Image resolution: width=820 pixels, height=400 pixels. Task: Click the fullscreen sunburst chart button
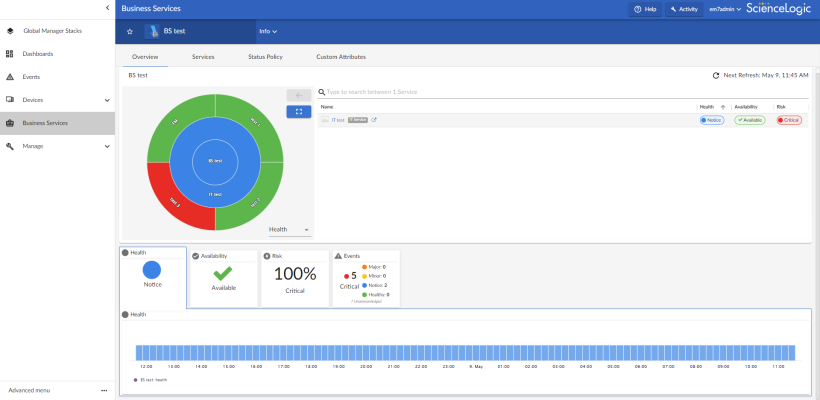[298, 112]
